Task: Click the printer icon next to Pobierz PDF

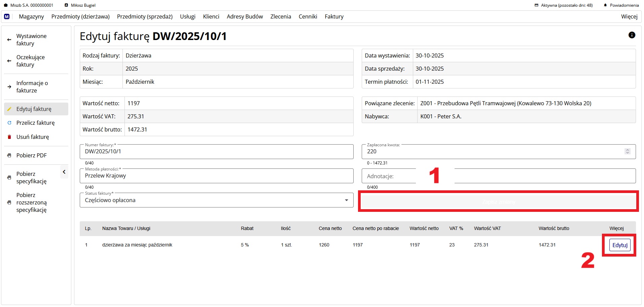Action: pyautogui.click(x=9, y=155)
